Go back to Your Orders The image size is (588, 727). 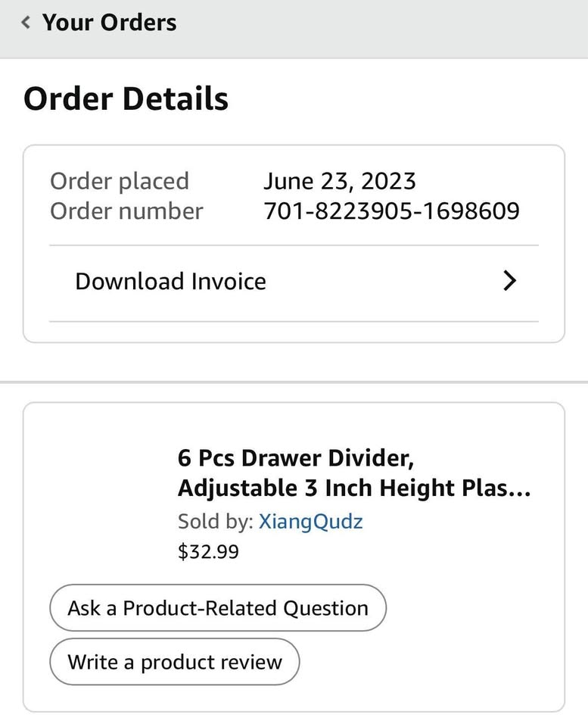coord(109,23)
